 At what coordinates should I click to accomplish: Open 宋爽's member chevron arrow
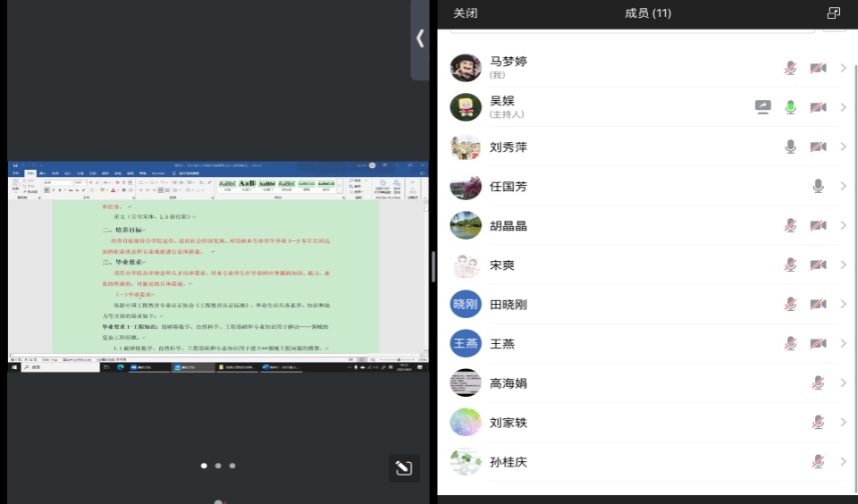843,265
